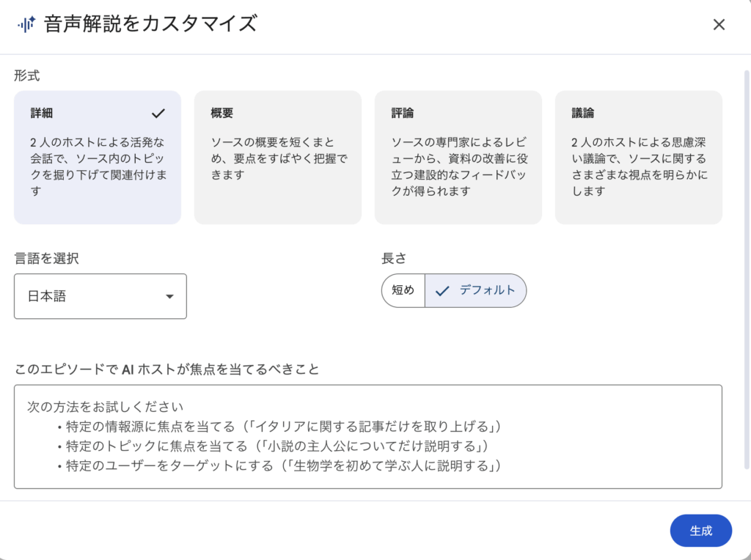The width and height of the screenshot is (751, 560).
Task: Close the 音声解説をカスタマイズ dialog
Action: click(719, 24)
